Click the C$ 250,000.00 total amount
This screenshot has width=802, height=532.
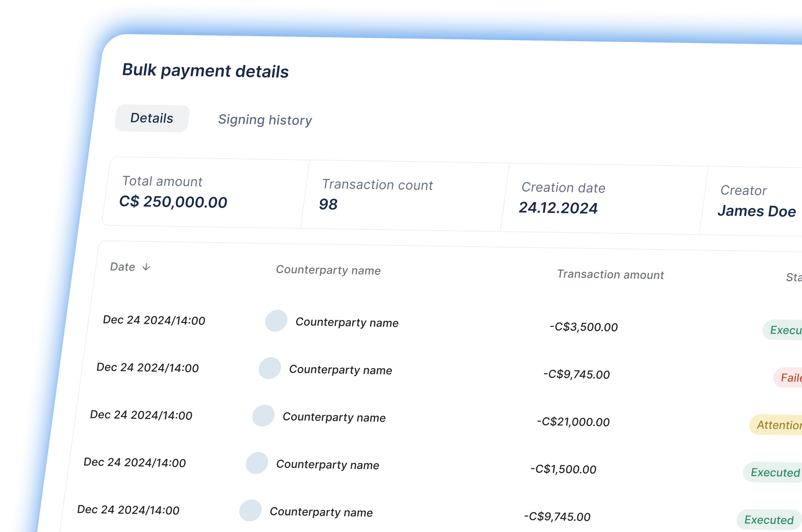[x=173, y=202]
